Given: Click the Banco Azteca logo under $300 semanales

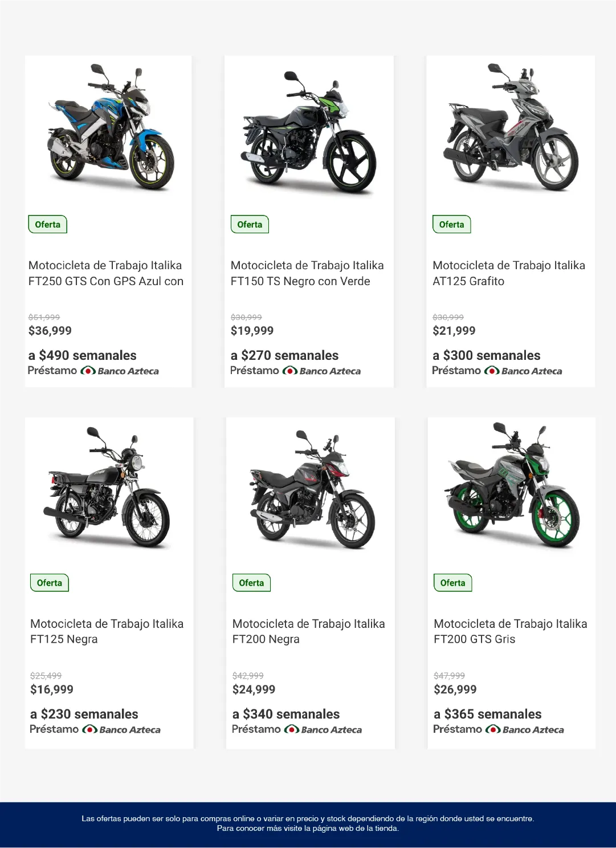Looking at the screenshot, I should click(523, 371).
